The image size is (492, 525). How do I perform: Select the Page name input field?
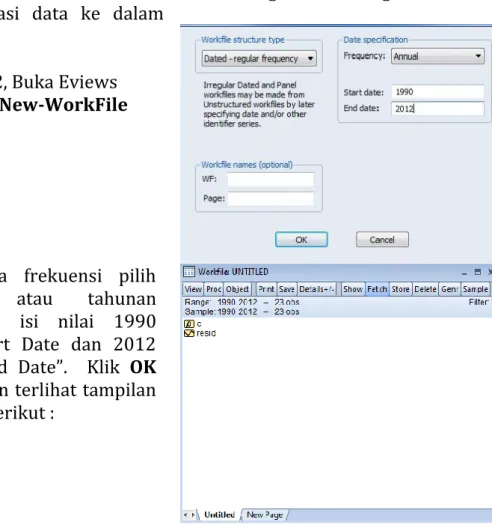271,199
